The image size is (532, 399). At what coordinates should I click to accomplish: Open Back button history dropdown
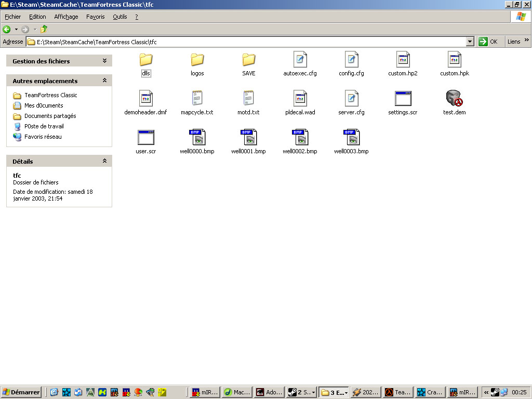click(x=16, y=29)
